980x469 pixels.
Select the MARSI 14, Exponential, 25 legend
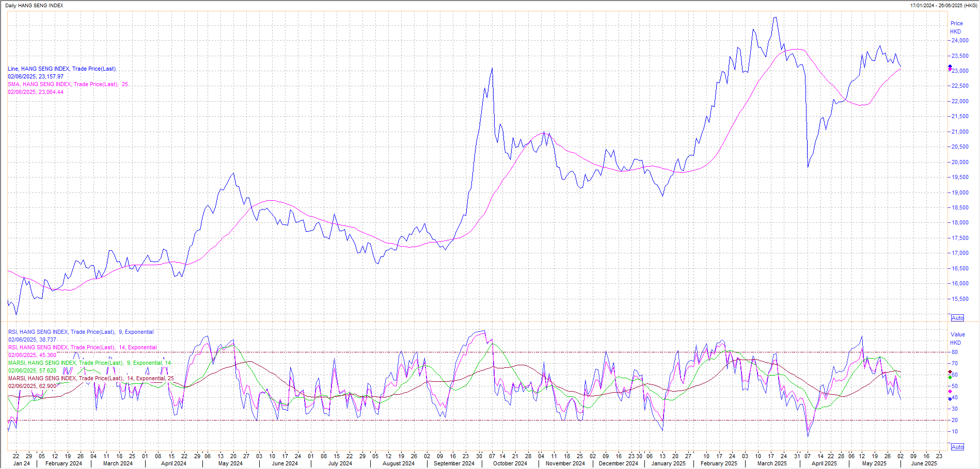click(x=91, y=378)
